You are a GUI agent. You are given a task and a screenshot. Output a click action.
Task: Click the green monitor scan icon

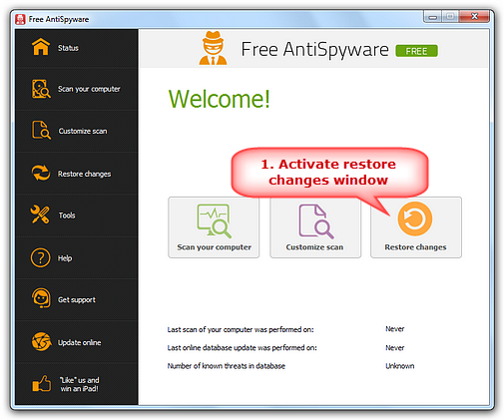(x=214, y=221)
